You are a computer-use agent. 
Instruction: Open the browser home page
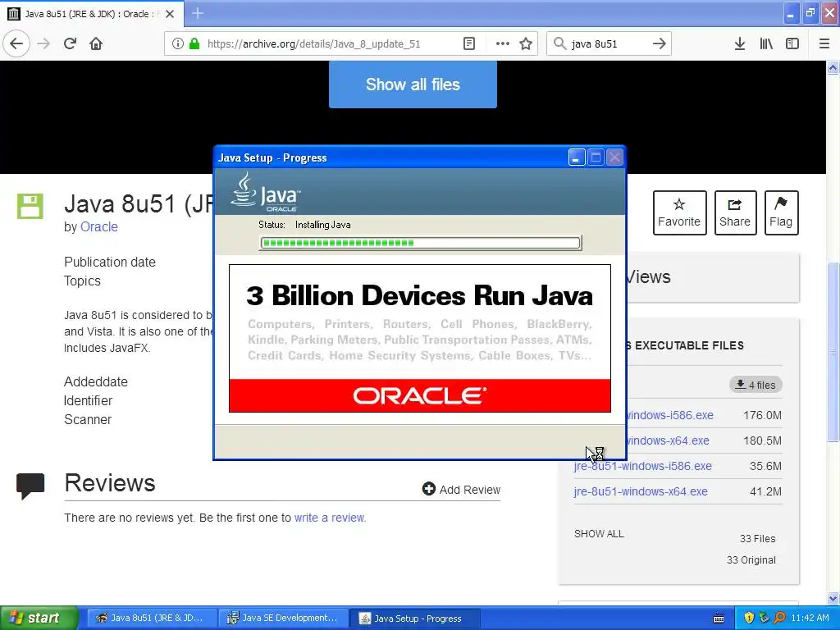(96, 44)
